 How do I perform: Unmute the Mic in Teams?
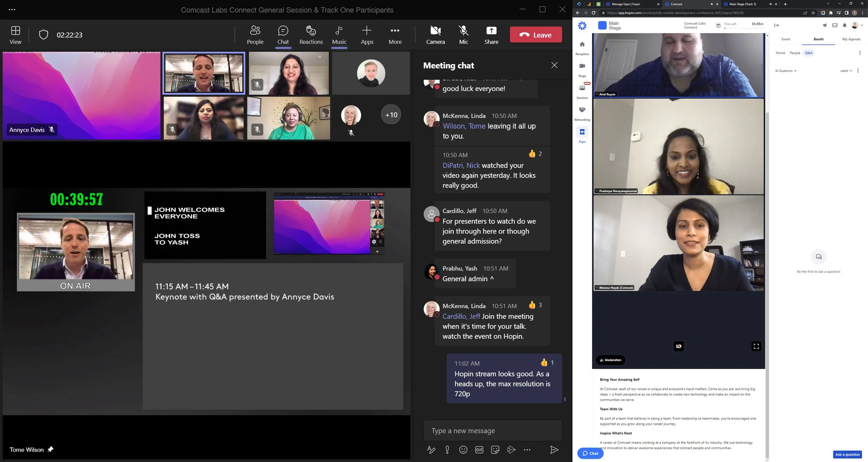[x=463, y=35]
